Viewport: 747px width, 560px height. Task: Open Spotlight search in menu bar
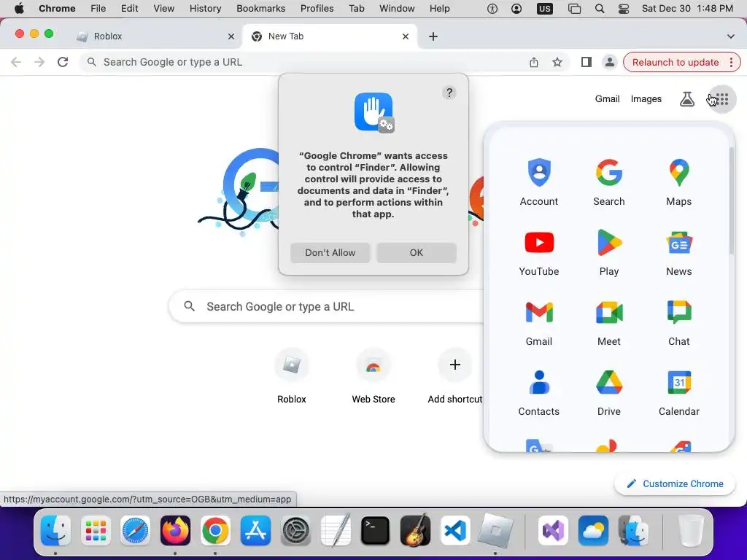(x=600, y=9)
